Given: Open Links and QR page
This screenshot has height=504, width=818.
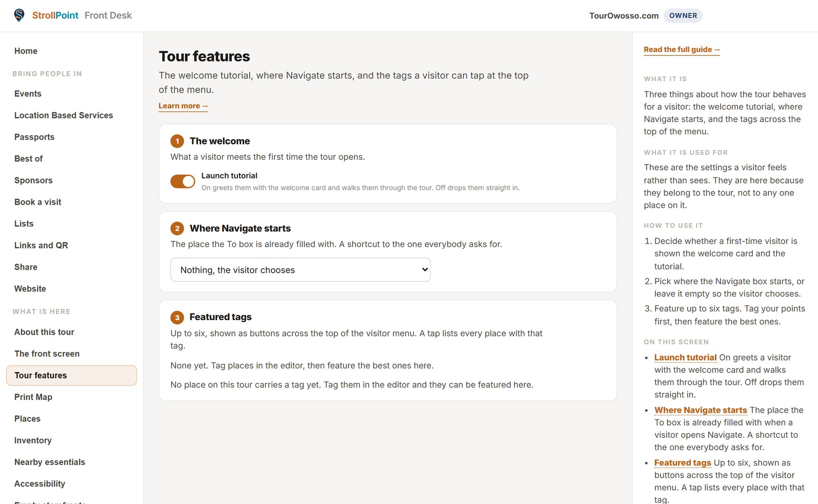Looking at the screenshot, I should point(41,245).
